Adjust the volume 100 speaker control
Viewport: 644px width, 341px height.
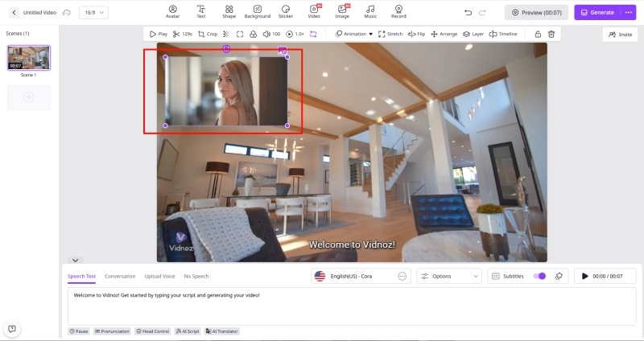coord(271,34)
